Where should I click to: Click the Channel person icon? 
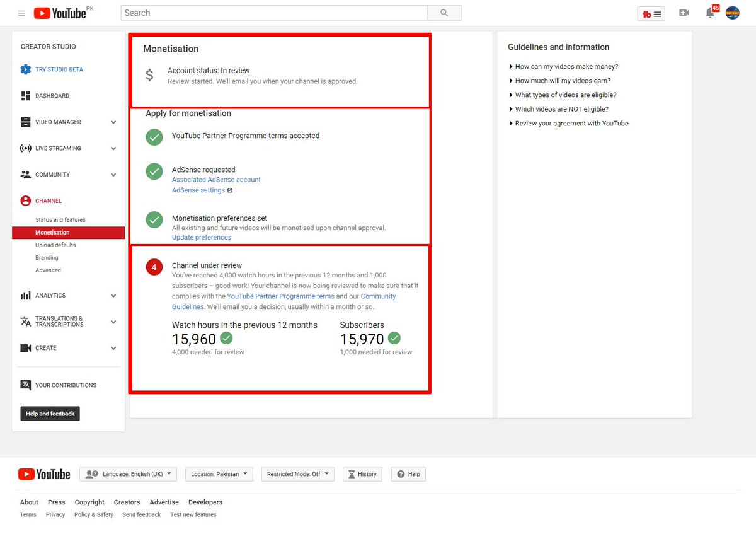tap(25, 200)
